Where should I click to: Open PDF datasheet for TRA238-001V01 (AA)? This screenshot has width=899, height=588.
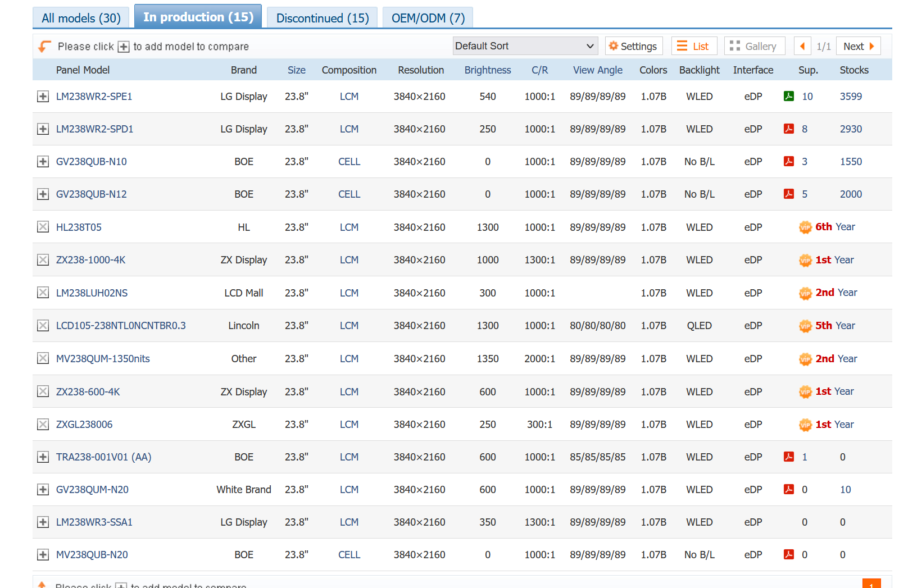(789, 457)
